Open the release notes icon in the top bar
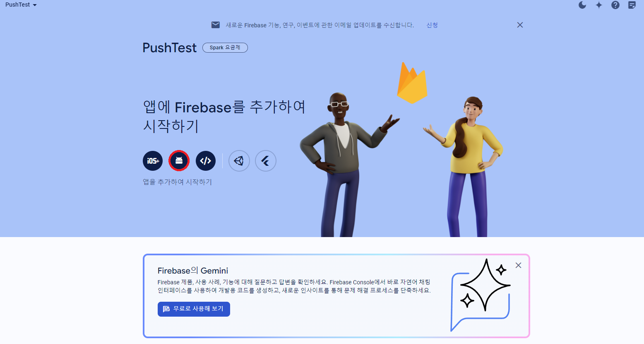Image resolution: width=644 pixels, height=344 pixels. tap(632, 5)
